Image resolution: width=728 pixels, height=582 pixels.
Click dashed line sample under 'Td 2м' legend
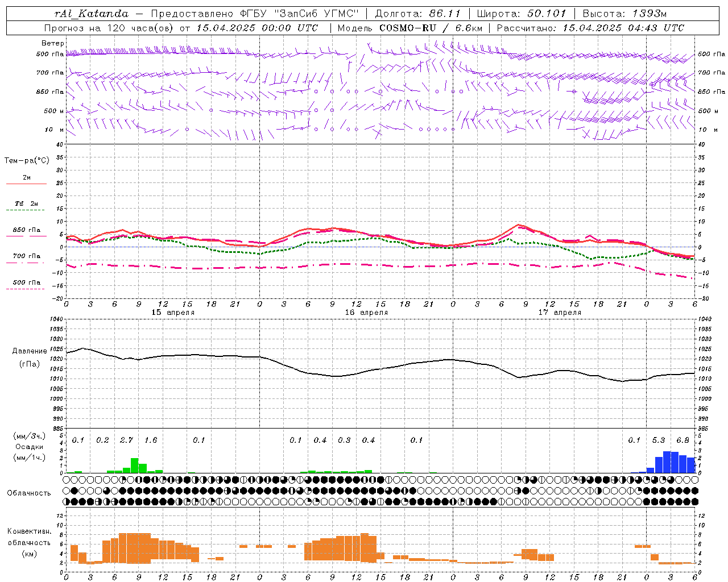tap(25, 210)
